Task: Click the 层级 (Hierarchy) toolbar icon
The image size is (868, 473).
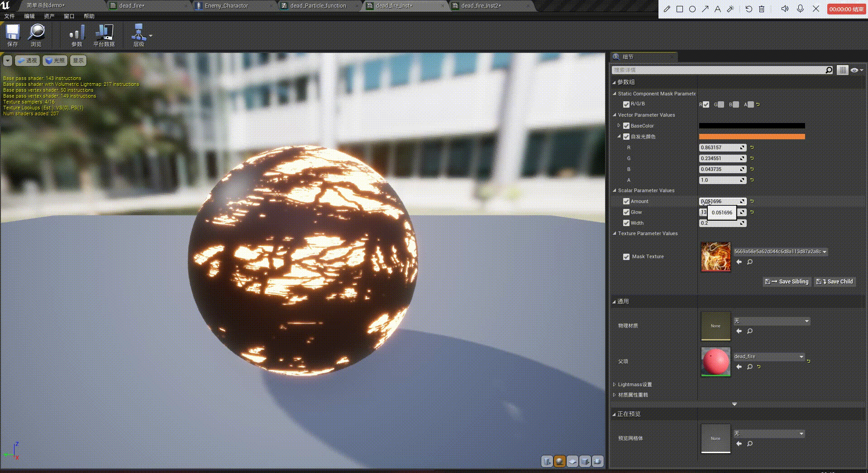Action: [x=139, y=35]
